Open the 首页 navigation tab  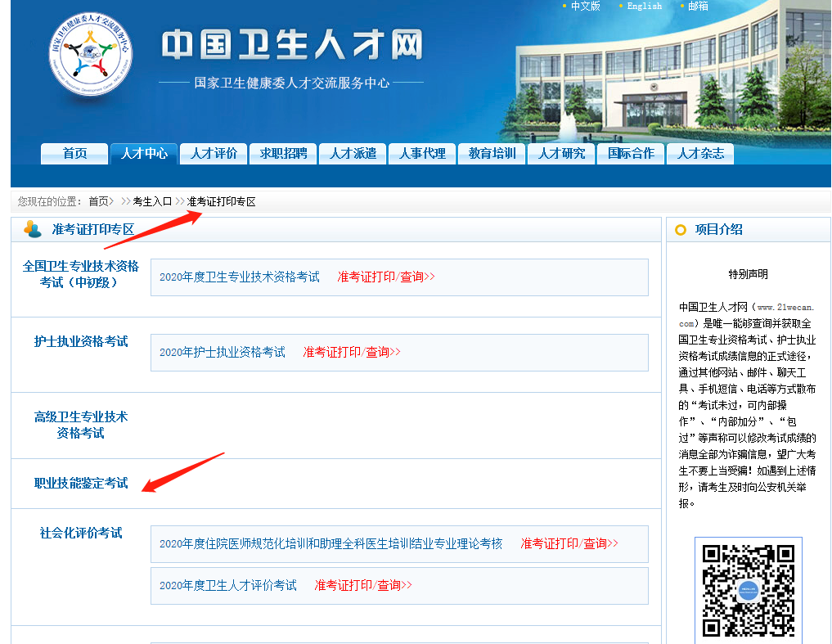[74, 153]
